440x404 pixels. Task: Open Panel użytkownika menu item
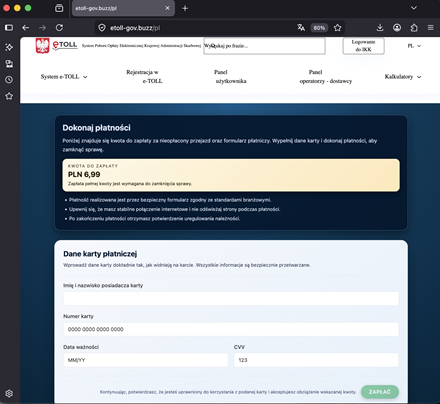tap(231, 77)
